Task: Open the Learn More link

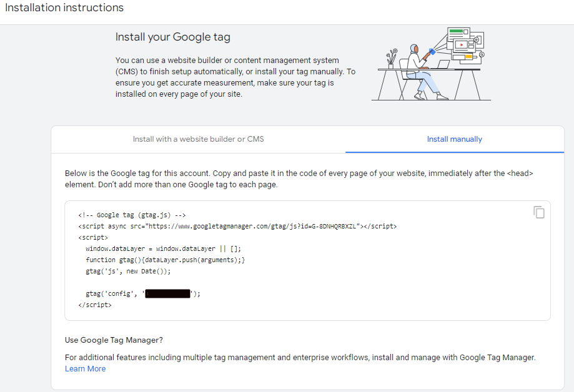Action: (x=86, y=368)
